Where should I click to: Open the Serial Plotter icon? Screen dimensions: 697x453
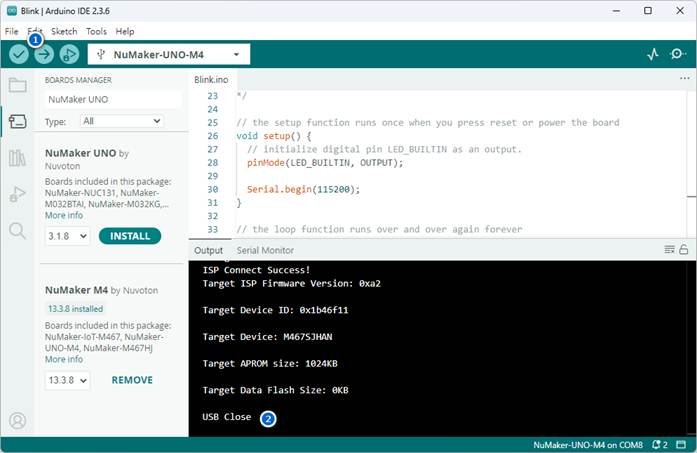[x=653, y=55]
